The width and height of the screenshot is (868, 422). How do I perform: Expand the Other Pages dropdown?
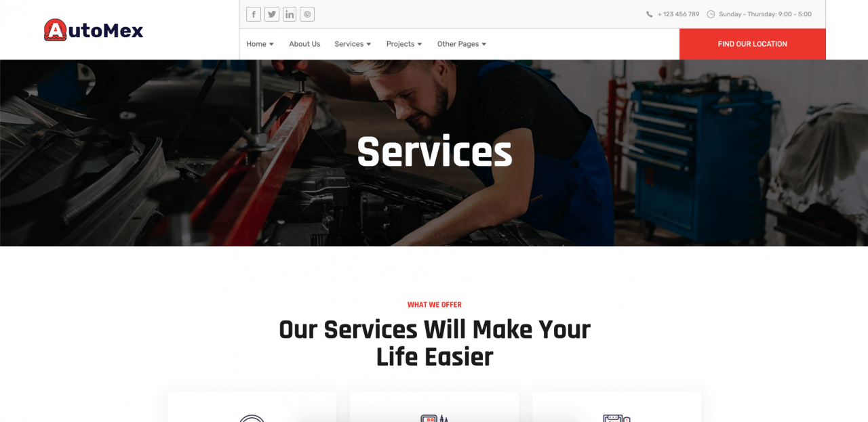coord(462,44)
